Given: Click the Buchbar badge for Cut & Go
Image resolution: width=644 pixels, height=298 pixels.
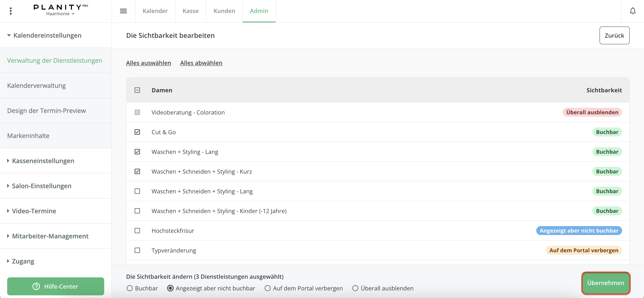Looking at the screenshot, I should tap(607, 132).
